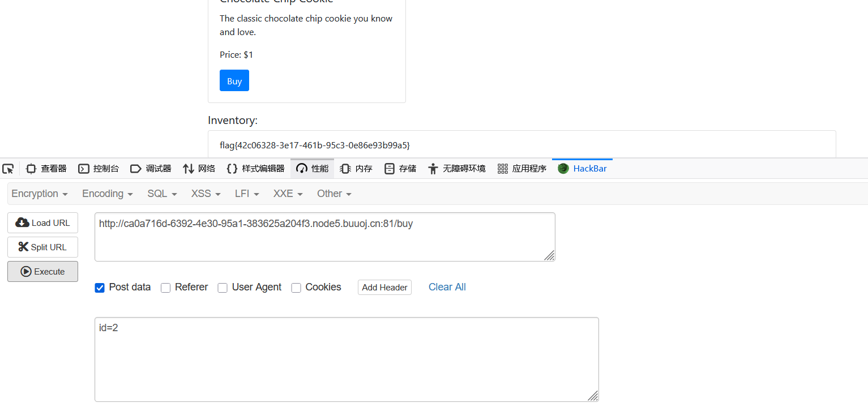Enable the Referer checkbox
The width and height of the screenshot is (868, 411).
(x=166, y=288)
